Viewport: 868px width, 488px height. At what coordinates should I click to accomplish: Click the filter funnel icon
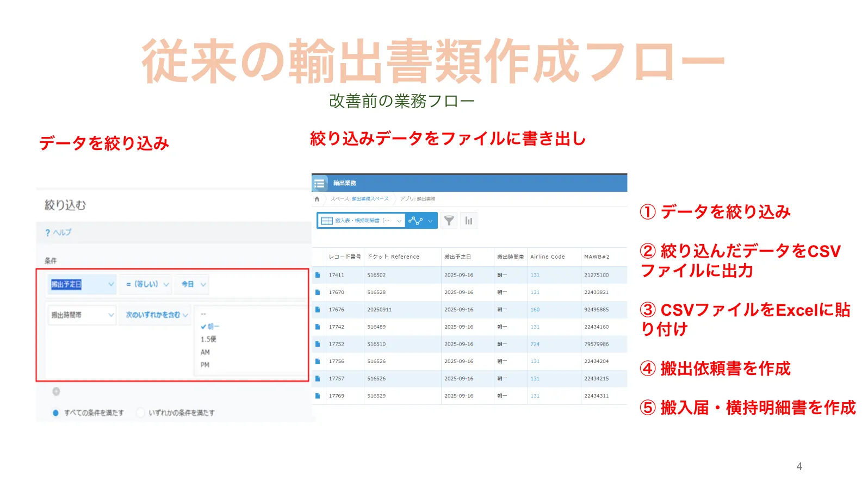click(449, 221)
